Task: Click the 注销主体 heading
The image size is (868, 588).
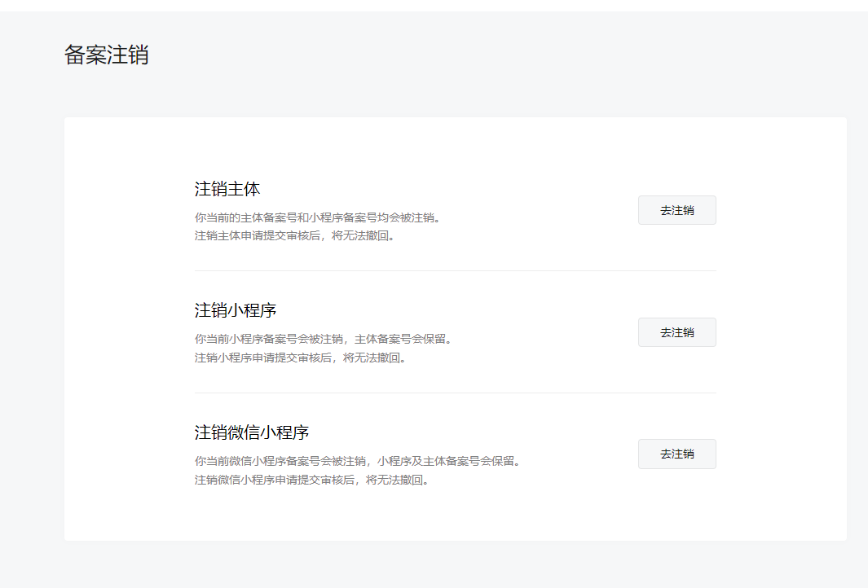Action: [x=227, y=189]
